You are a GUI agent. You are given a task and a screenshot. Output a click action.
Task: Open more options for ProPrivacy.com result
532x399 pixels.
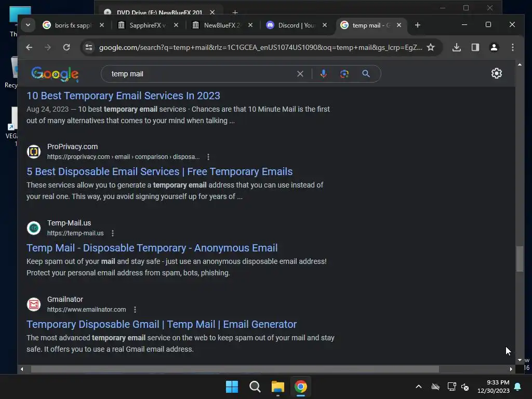[208, 157]
